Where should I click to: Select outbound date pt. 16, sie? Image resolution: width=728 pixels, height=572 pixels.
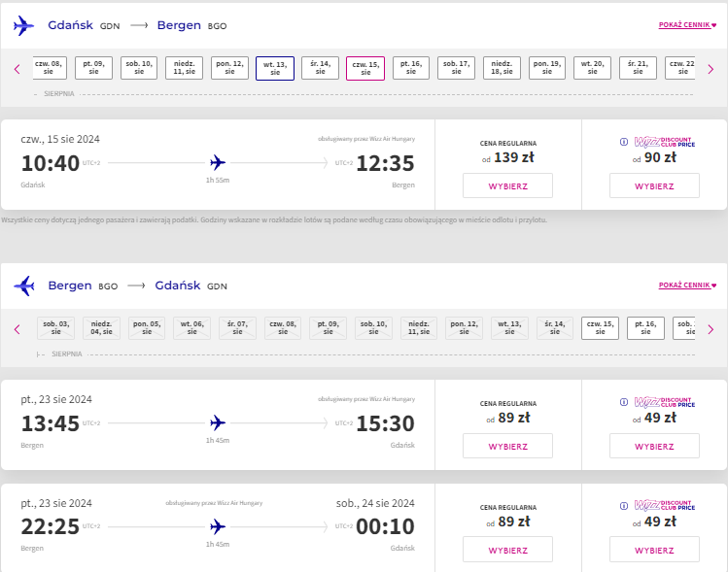[411, 68]
